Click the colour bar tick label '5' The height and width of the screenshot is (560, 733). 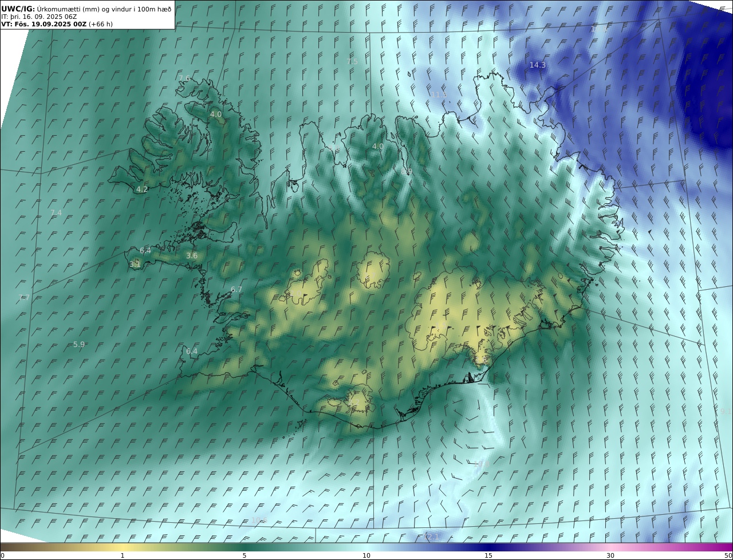(245, 555)
